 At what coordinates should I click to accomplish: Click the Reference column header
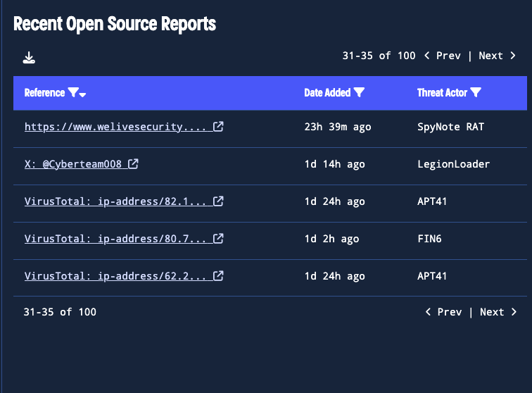point(44,93)
